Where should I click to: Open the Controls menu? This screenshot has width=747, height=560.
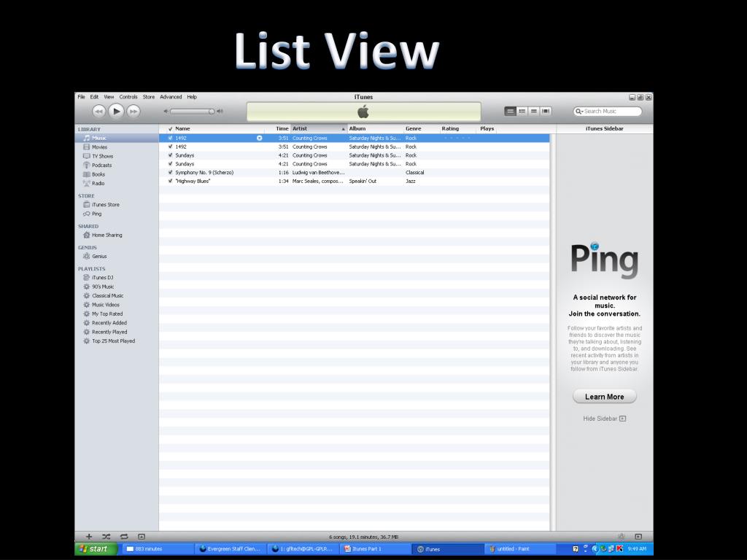128,97
